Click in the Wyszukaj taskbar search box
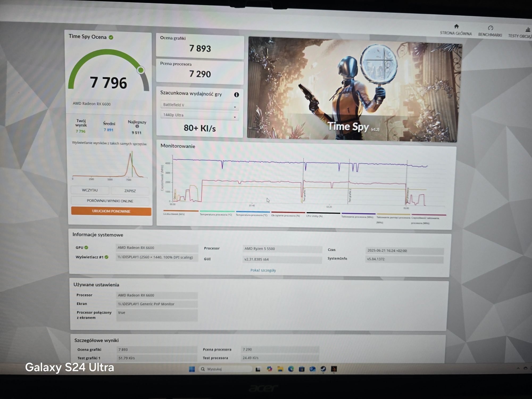Screen dimensions: 532x399 pyautogui.click(x=225, y=369)
